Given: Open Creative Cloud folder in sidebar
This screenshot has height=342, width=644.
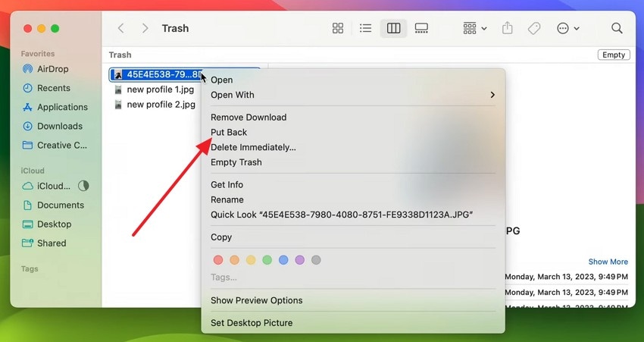Looking at the screenshot, I should click(x=55, y=145).
